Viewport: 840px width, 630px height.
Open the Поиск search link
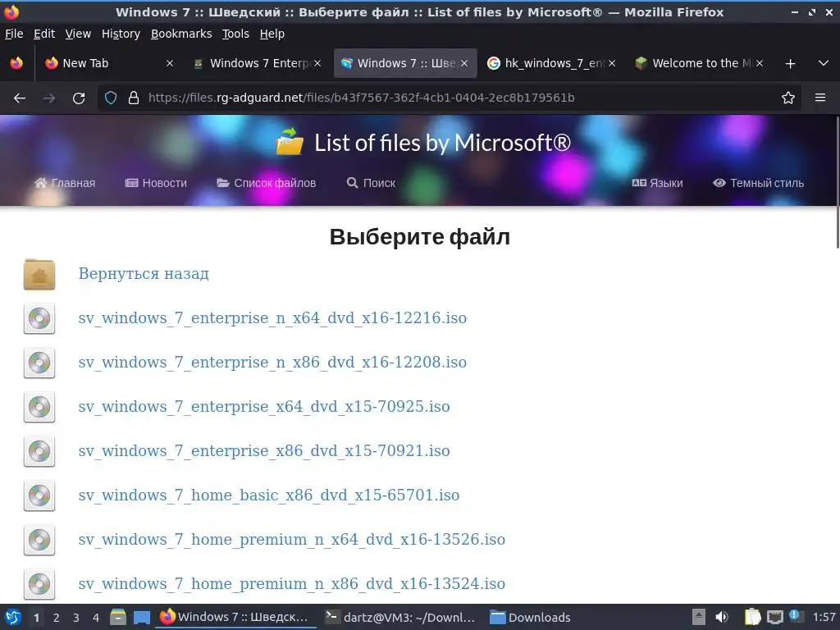[371, 183]
